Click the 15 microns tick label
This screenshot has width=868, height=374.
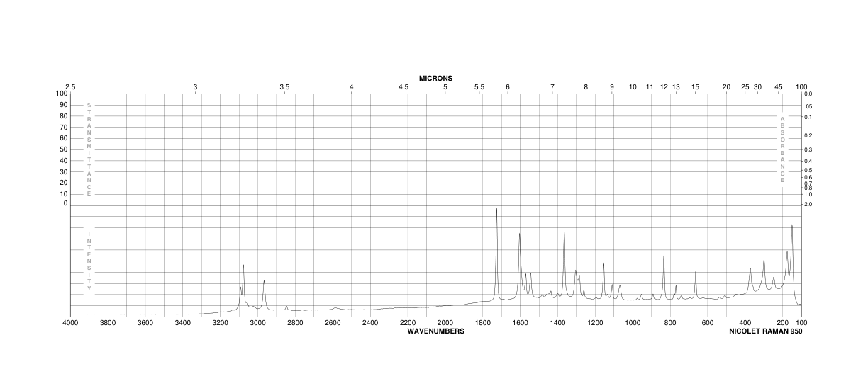[x=696, y=87]
